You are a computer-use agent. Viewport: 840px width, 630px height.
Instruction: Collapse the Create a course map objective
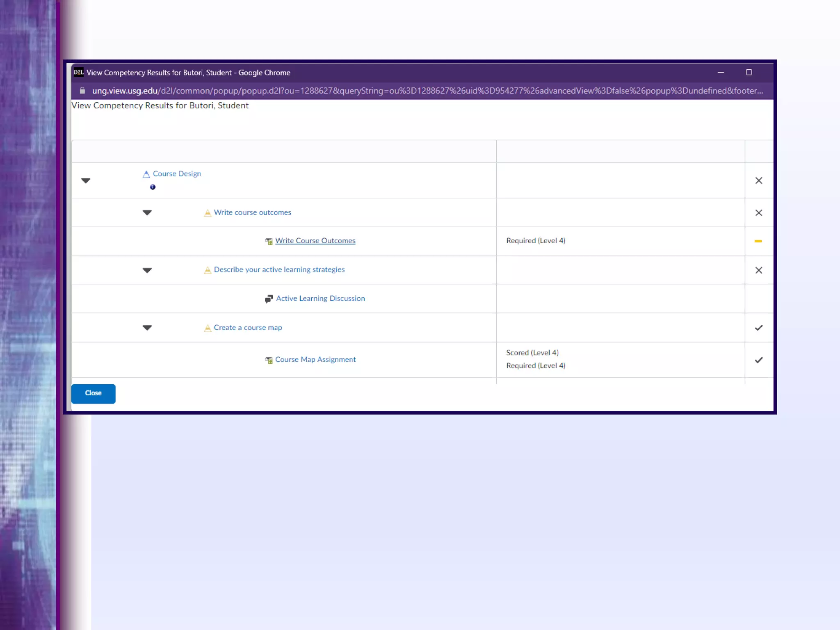pyautogui.click(x=147, y=327)
